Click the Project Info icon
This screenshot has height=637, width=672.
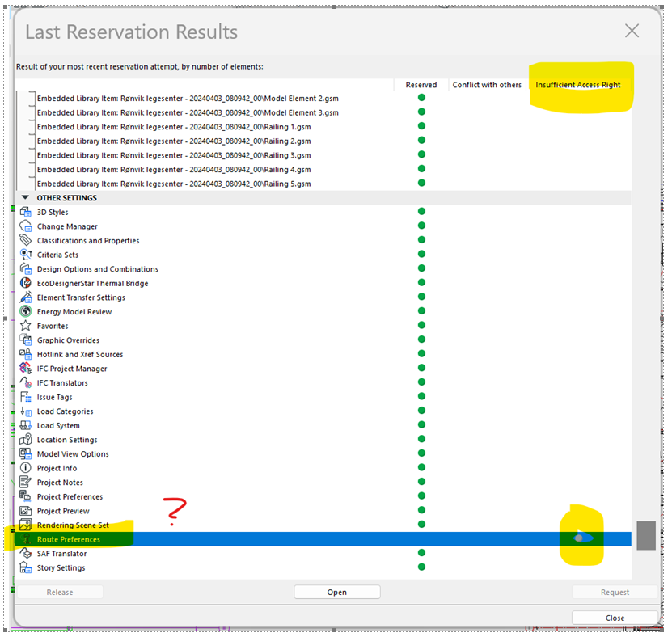26,468
